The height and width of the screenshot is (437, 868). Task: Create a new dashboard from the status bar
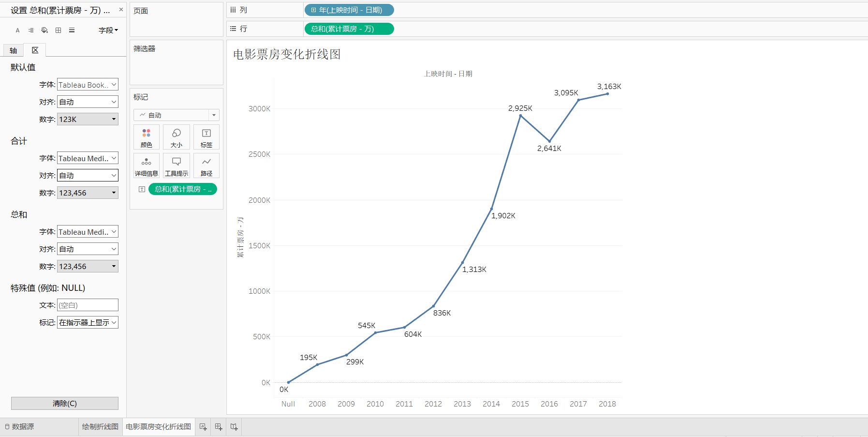(218, 427)
